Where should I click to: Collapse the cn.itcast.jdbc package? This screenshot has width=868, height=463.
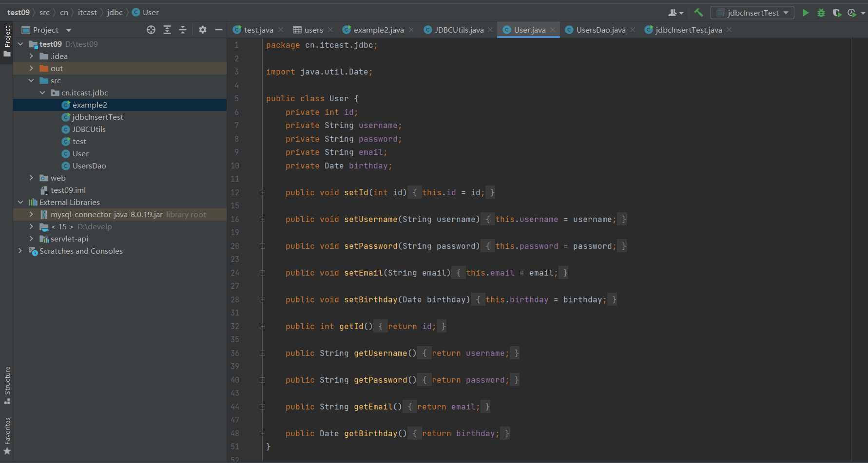pyautogui.click(x=42, y=93)
